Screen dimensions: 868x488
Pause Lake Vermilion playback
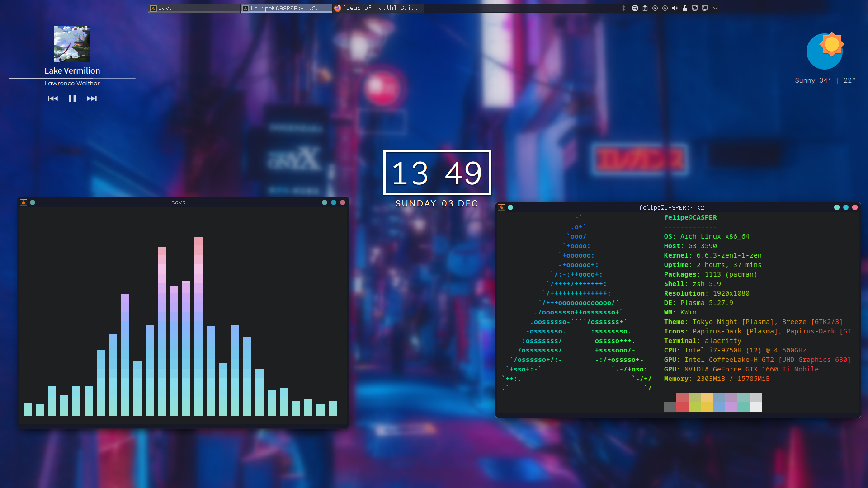pos(72,99)
